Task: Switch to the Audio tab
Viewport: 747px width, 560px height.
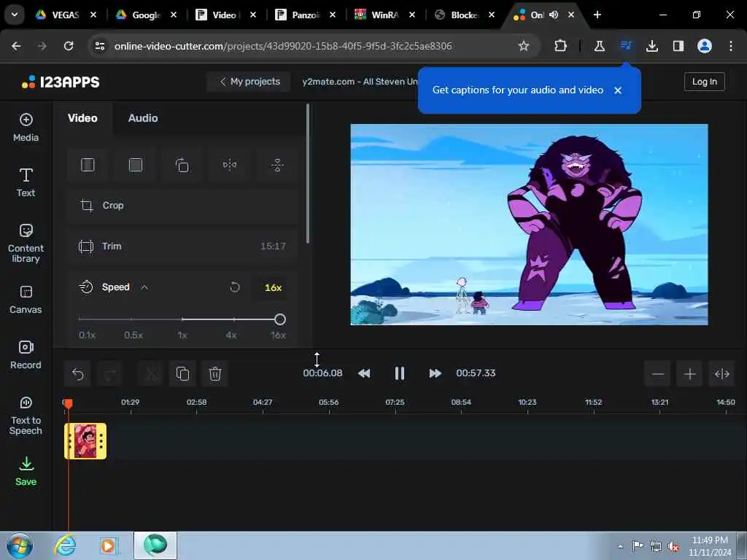Action: [143, 118]
